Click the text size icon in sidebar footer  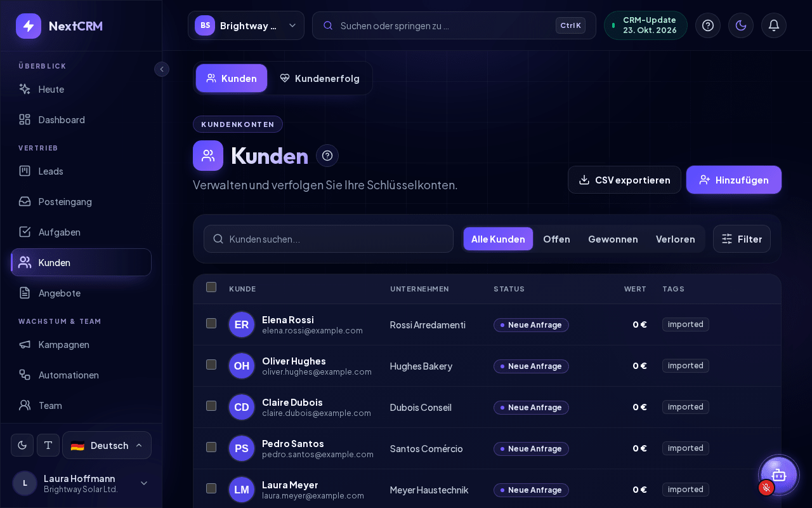click(48, 445)
